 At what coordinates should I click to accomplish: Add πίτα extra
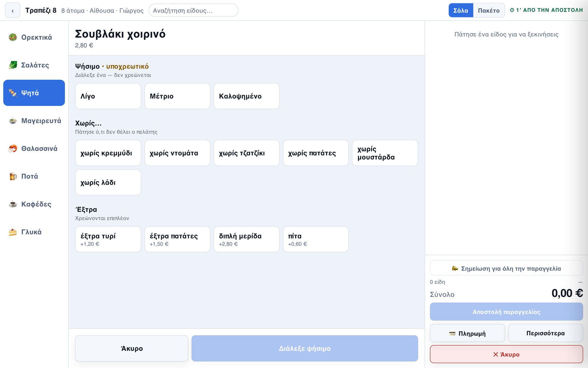click(316, 239)
